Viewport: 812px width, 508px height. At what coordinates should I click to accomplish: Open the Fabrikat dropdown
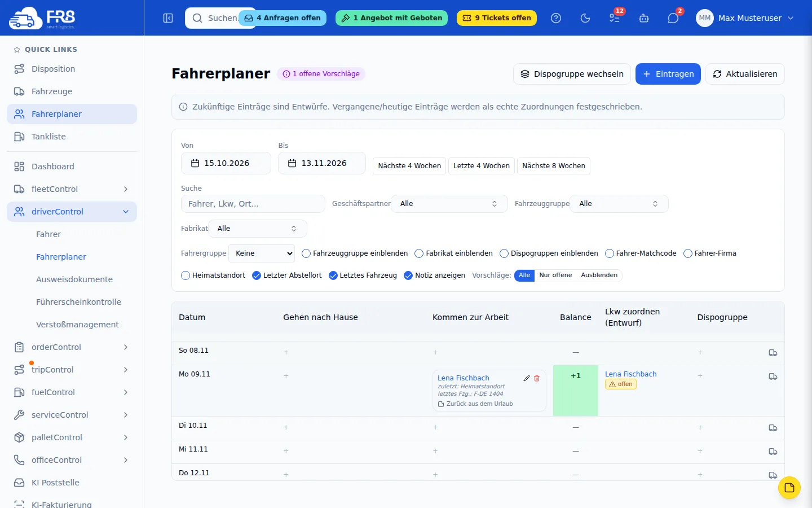tap(258, 229)
